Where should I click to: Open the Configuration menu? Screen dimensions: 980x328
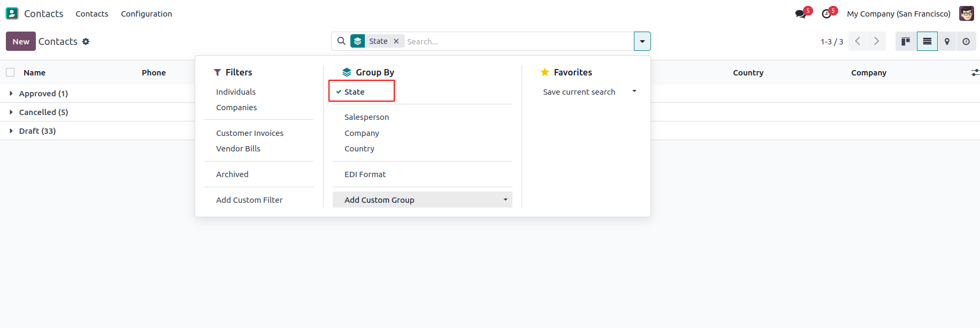coord(146,14)
